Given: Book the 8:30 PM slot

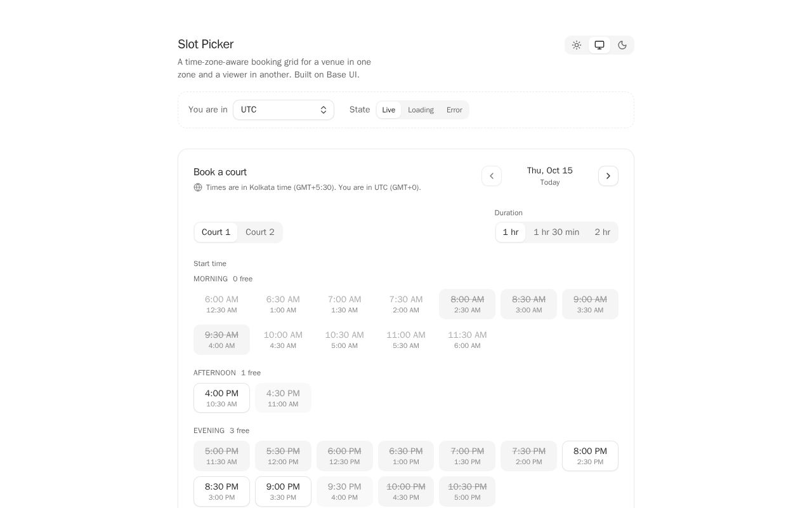Looking at the screenshot, I should (221, 491).
